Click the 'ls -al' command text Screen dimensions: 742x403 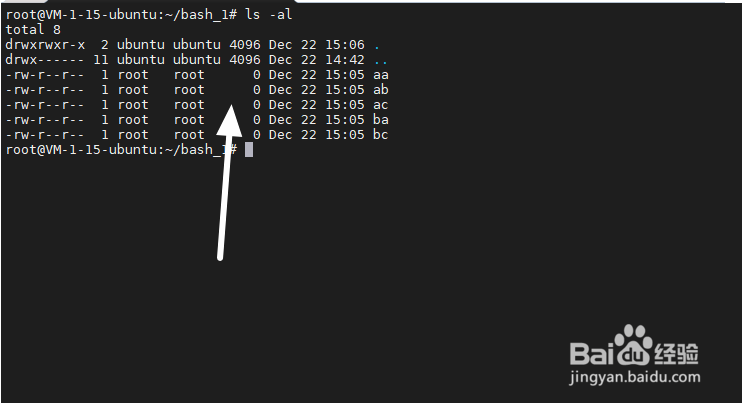pos(269,15)
